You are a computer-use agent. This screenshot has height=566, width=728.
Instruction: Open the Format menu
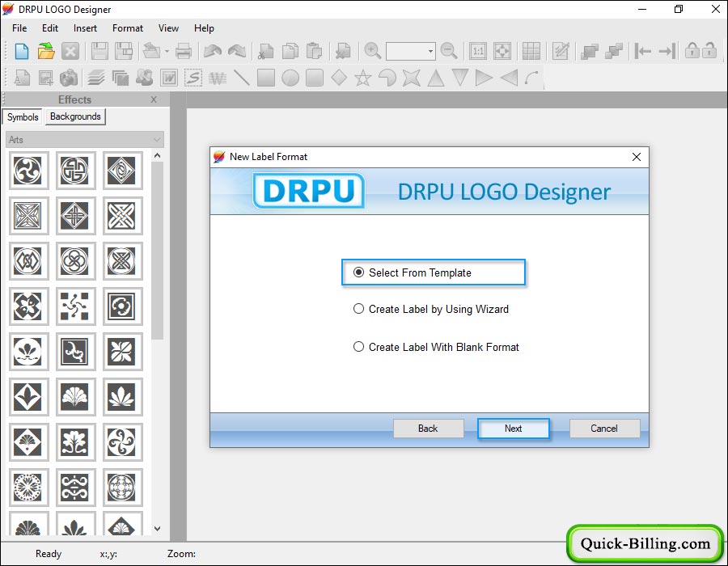pyautogui.click(x=128, y=28)
